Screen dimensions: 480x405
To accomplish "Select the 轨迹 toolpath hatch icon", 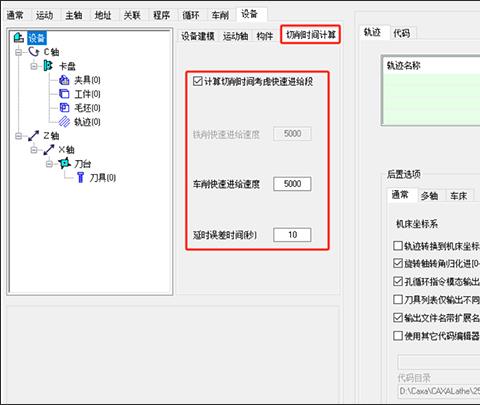I will tap(64, 122).
